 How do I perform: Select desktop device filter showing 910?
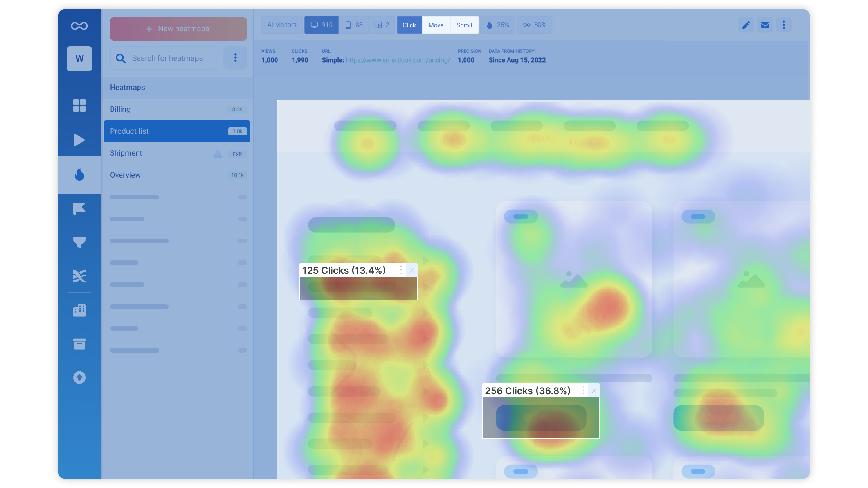tap(321, 25)
